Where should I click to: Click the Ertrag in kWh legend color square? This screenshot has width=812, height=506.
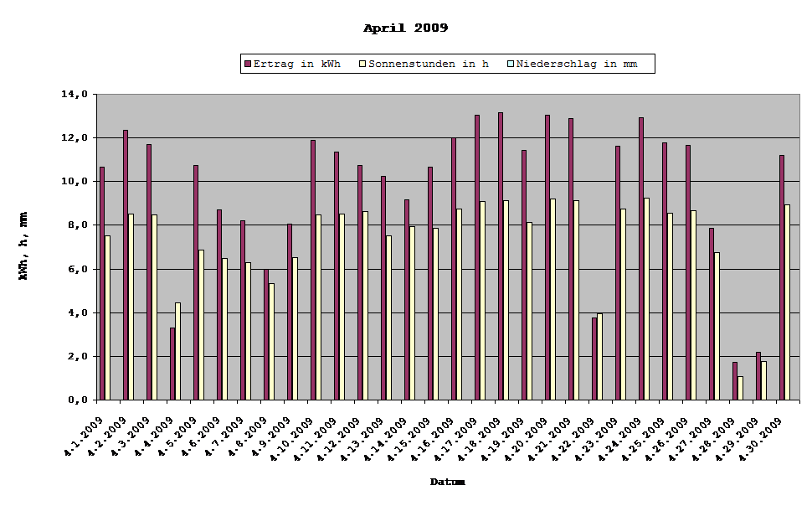click(x=247, y=63)
